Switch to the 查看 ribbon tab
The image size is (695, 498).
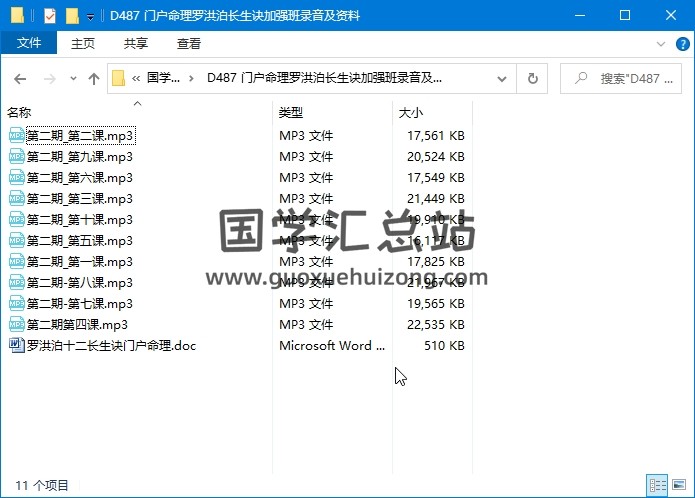click(188, 43)
